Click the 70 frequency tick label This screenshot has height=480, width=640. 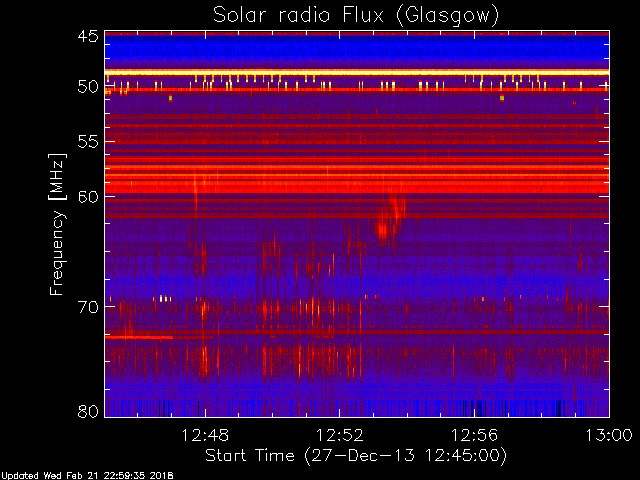point(88,307)
